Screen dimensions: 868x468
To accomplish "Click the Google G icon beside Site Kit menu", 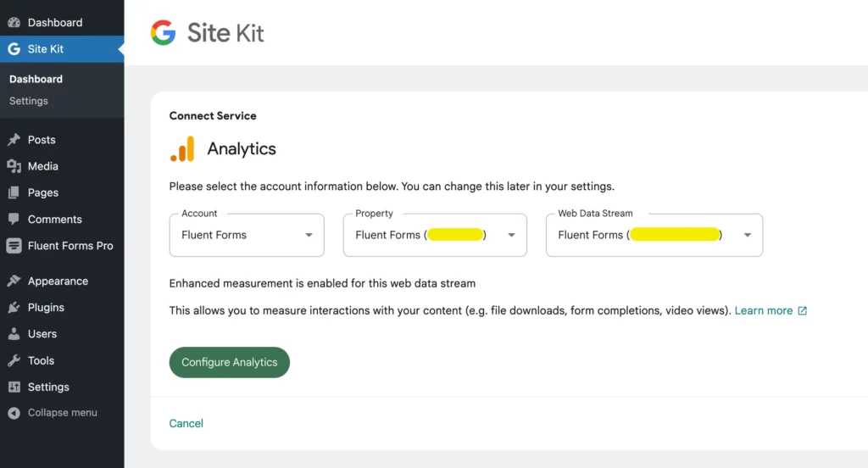I will coord(14,48).
